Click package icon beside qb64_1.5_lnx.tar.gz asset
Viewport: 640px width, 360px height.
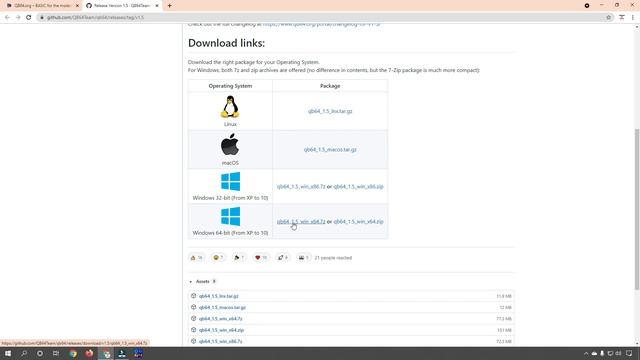[193, 296]
